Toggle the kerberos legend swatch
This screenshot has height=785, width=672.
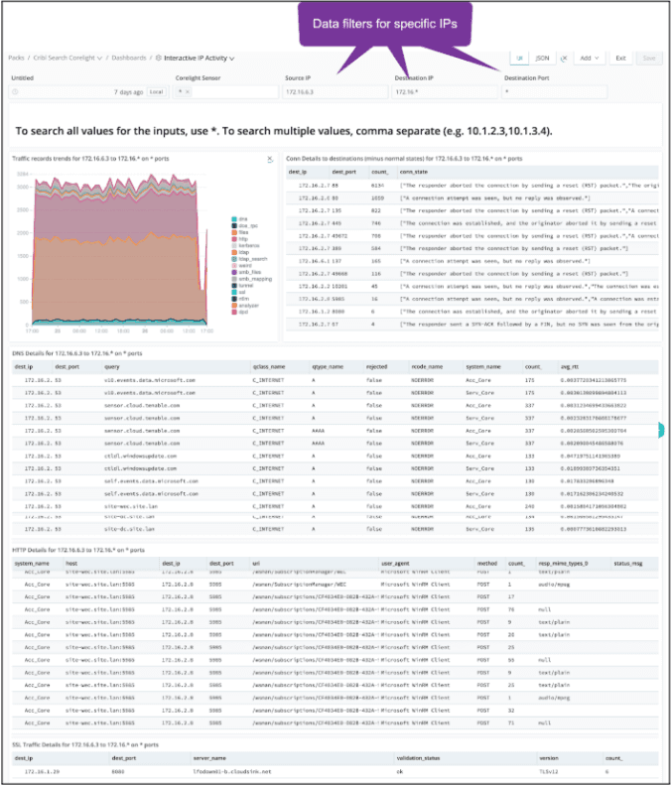(234, 246)
